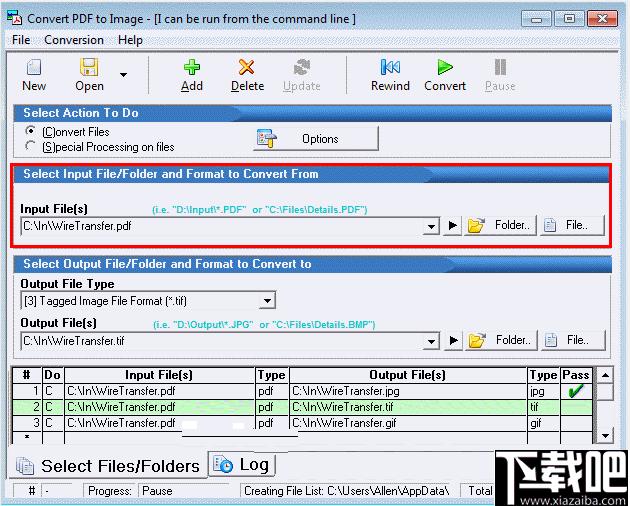Click the New file toolbar icon
630x506 pixels.
pyautogui.click(x=34, y=68)
